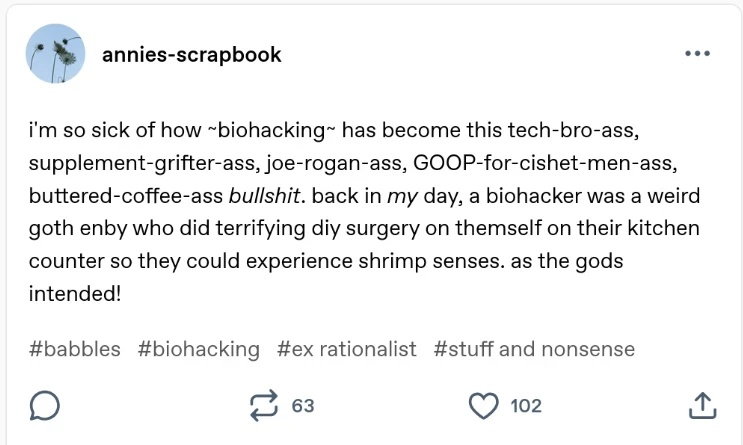Browse the #ex rationalist tag
This screenshot has height=445, width=743.
point(346,349)
